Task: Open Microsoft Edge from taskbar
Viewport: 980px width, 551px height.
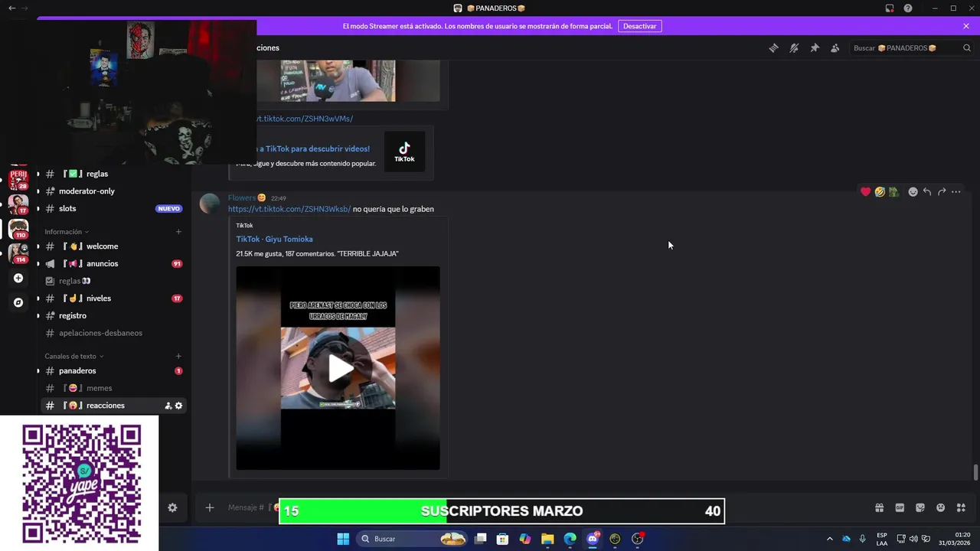Action: (570, 539)
